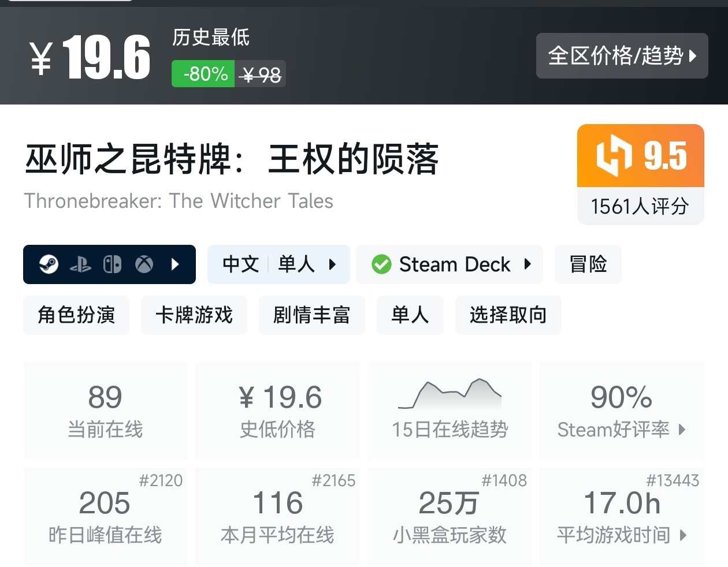Viewport: 728px width, 567px height.
Task: Click the 205 昨日峰值在线 value
Action: pyautogui.click(x=105, y=503)
